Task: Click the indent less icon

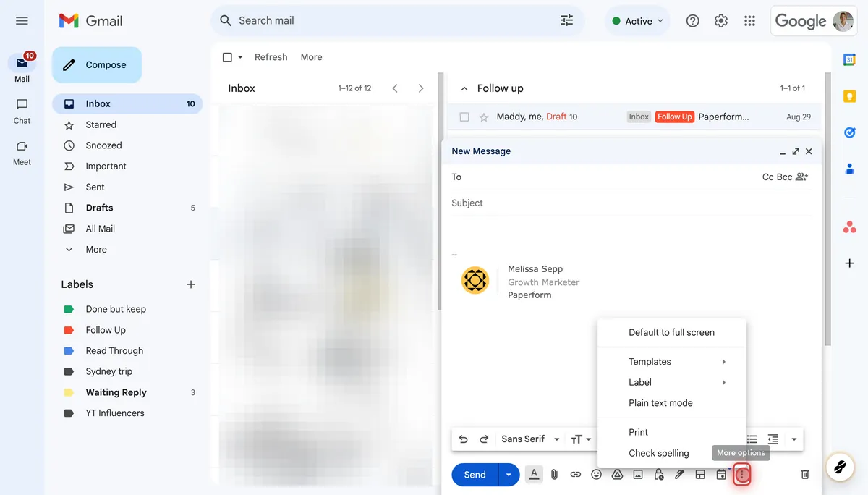Action: point(773,439)
